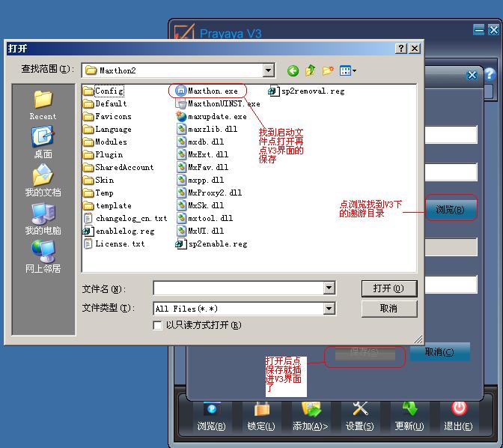Select the sp2enable.reg file
The image size is (503, 448).
211,244
